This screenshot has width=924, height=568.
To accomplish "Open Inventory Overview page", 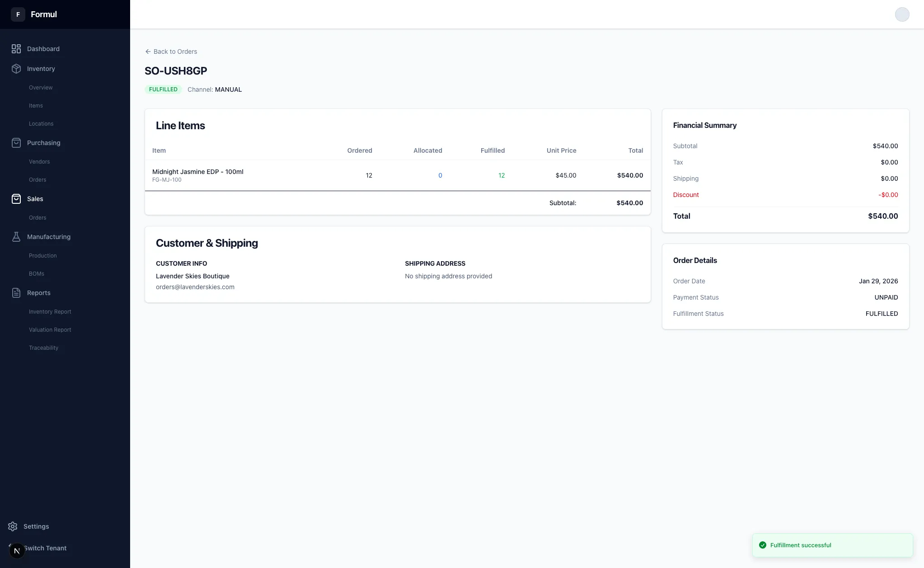I will point(41,88).
